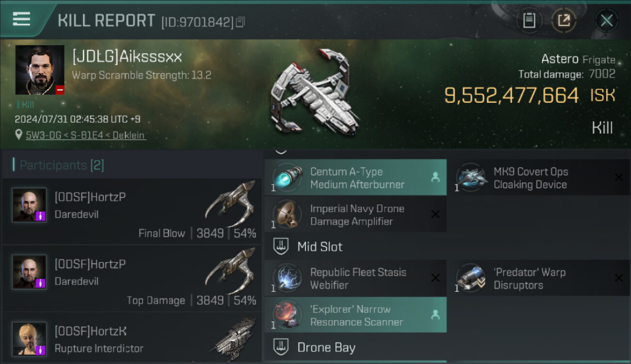Click the share kill report icon
The image size is (631, 364).
(x=564, y=20)
